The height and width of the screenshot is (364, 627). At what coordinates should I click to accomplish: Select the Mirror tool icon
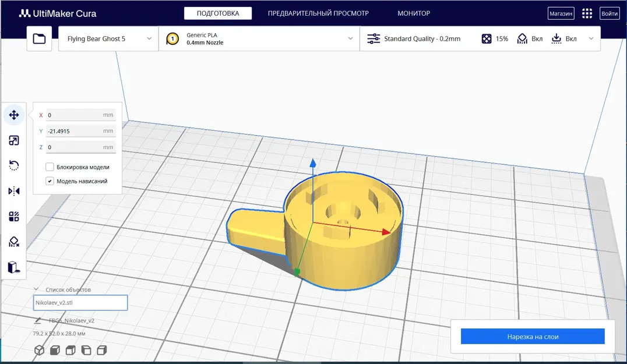point(14,191)
